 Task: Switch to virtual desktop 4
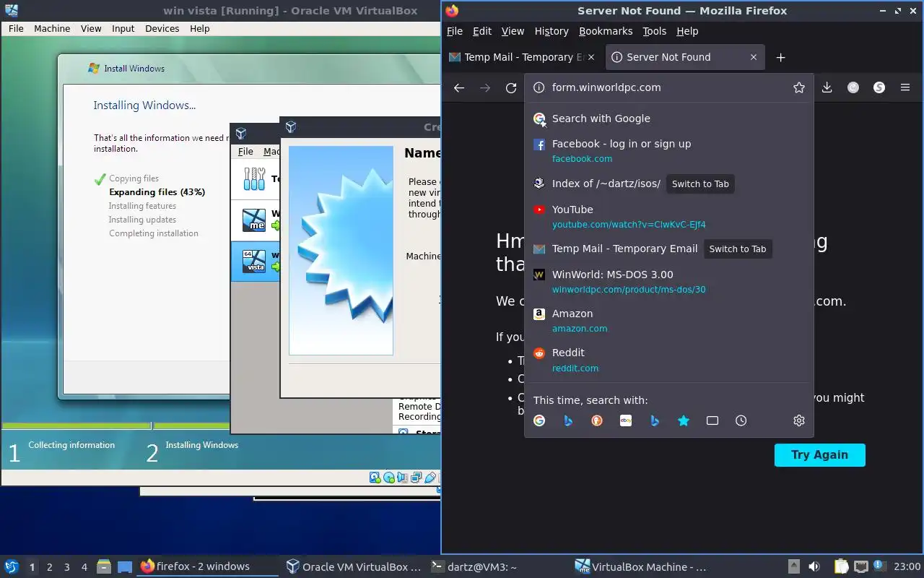pos(84,567)
